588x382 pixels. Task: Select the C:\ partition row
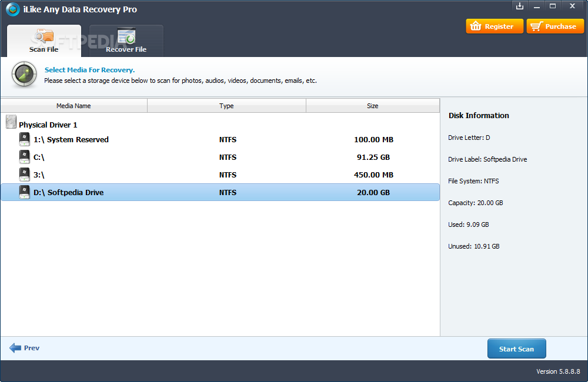(x=220, y=157)
